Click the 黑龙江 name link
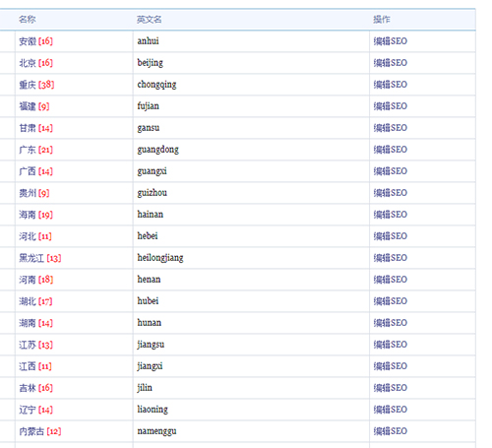The width and height of the screenshot is (492, 448). 31,258
